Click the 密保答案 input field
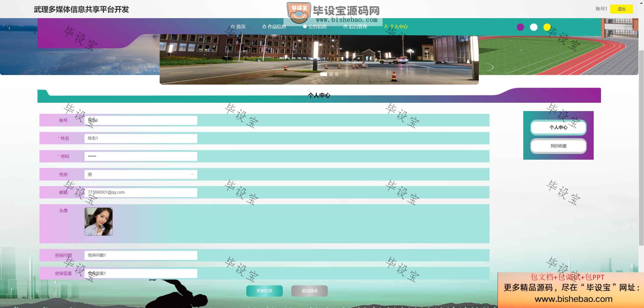This screenshot has height=308, width=644. click(141, 273)
